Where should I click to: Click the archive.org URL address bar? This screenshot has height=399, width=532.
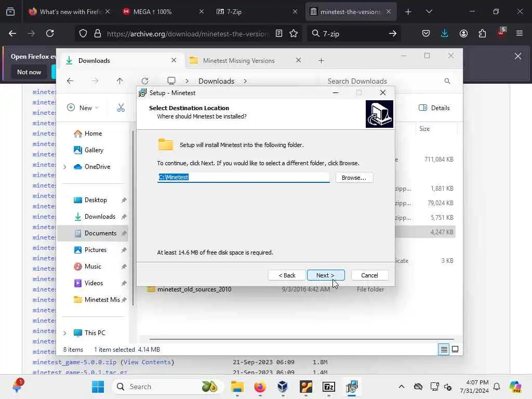pos(187,34)
